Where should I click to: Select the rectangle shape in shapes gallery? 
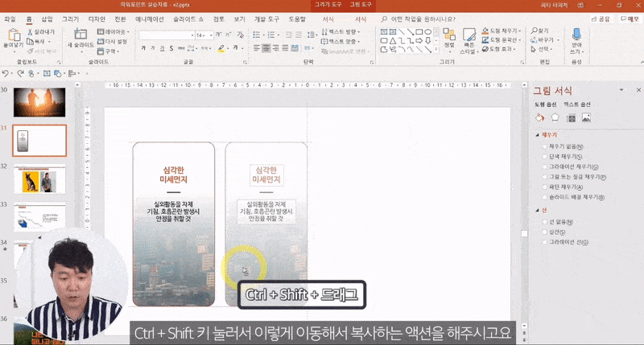(419, 31)
